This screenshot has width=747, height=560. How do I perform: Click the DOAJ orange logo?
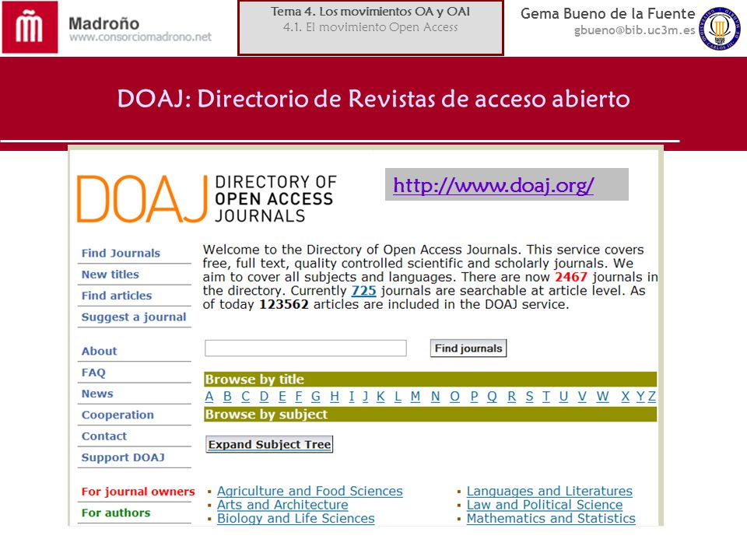(142, 199)
